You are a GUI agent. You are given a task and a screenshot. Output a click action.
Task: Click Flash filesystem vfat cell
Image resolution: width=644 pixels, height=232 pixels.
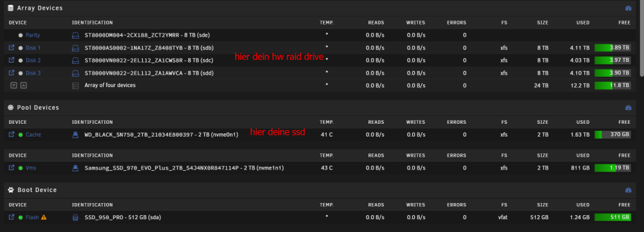[502, 217]
